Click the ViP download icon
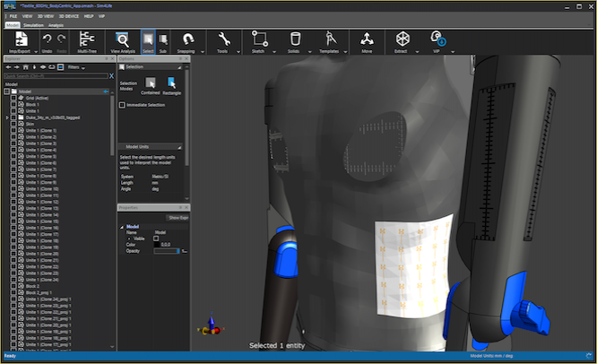 pyautogui.click(x=437, y=39)
